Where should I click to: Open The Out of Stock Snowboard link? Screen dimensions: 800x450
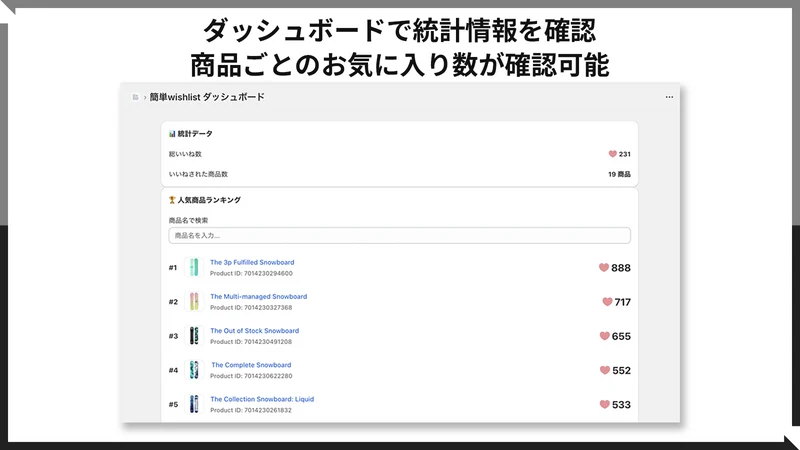255,331
